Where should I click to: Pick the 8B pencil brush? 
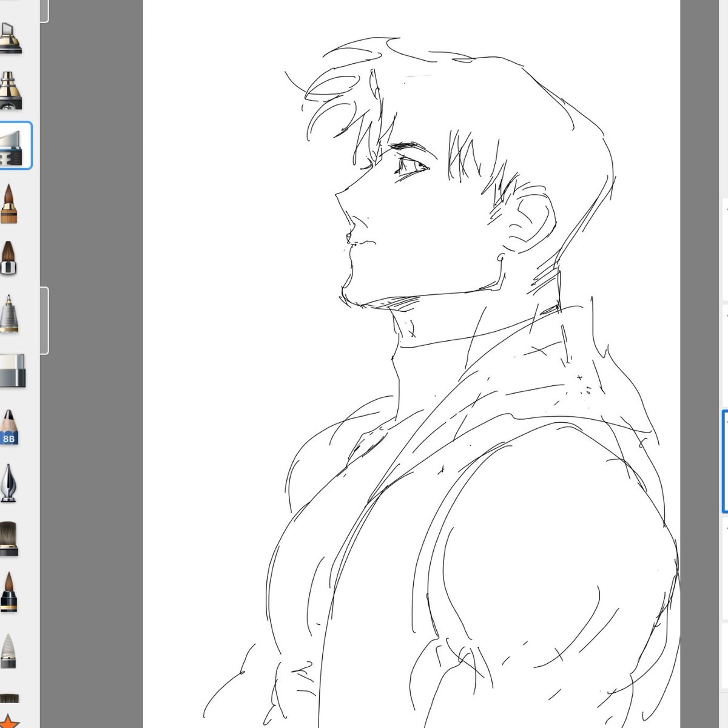click(9, 427)
